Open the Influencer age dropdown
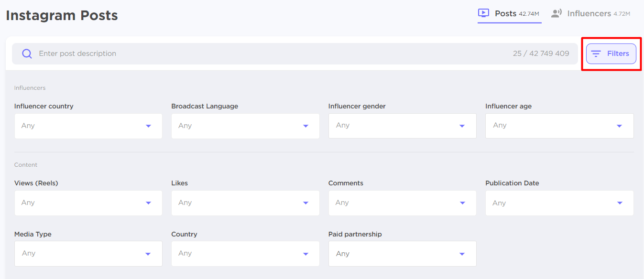Screen dimensions: 644x279 559,126
